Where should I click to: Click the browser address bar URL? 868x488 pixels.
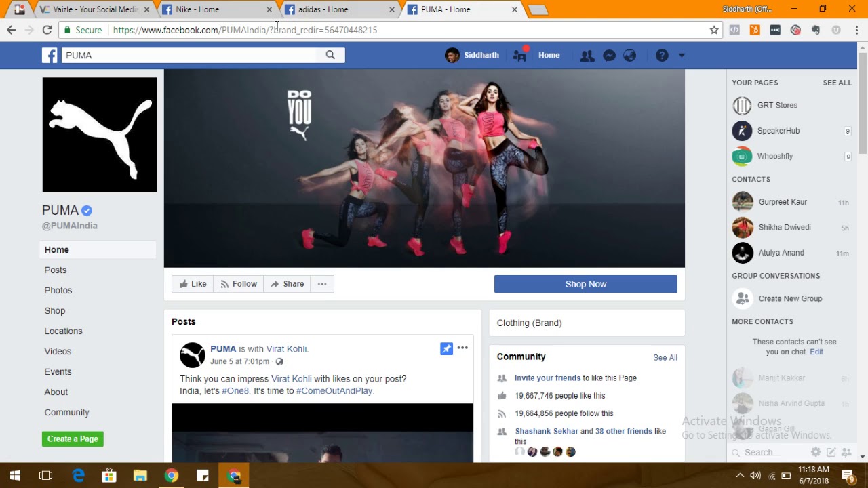pos(245,30)
